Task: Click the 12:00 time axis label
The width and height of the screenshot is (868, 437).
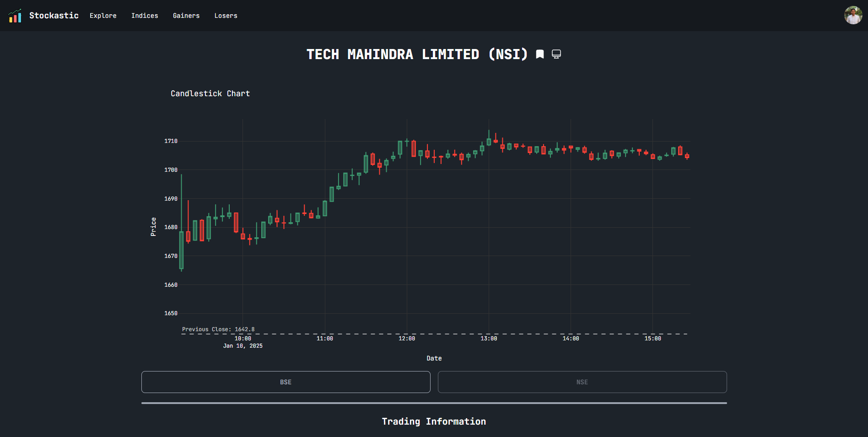Action: coord(407,339)
